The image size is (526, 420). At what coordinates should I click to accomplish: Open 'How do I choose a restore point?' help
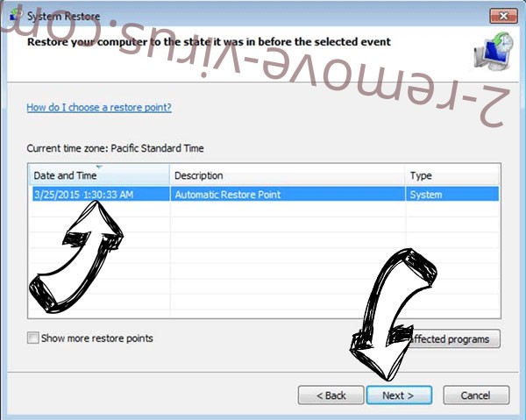[99, 107]
